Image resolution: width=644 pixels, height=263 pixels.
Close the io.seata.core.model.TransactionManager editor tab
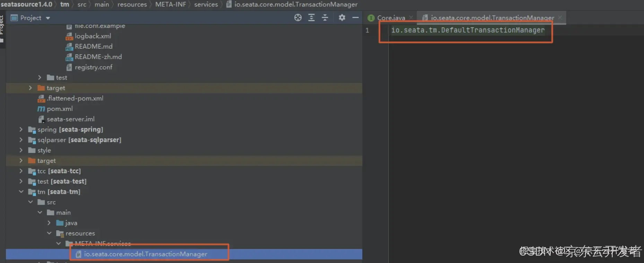[560, 17]
